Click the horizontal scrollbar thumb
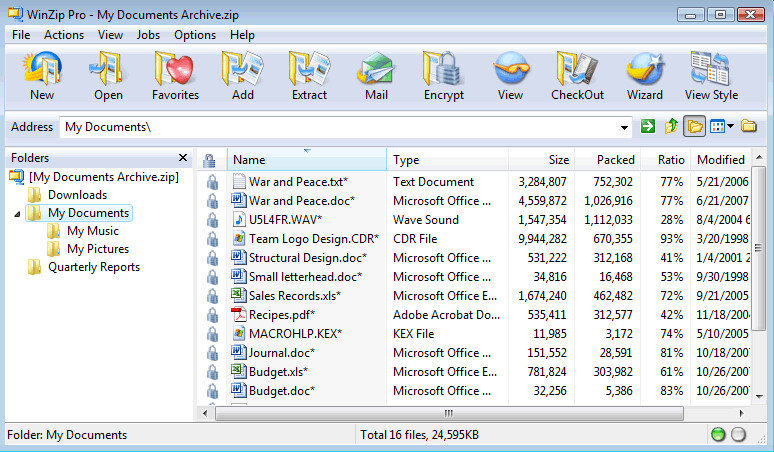 pyautogui.click(x=449, y=413)
